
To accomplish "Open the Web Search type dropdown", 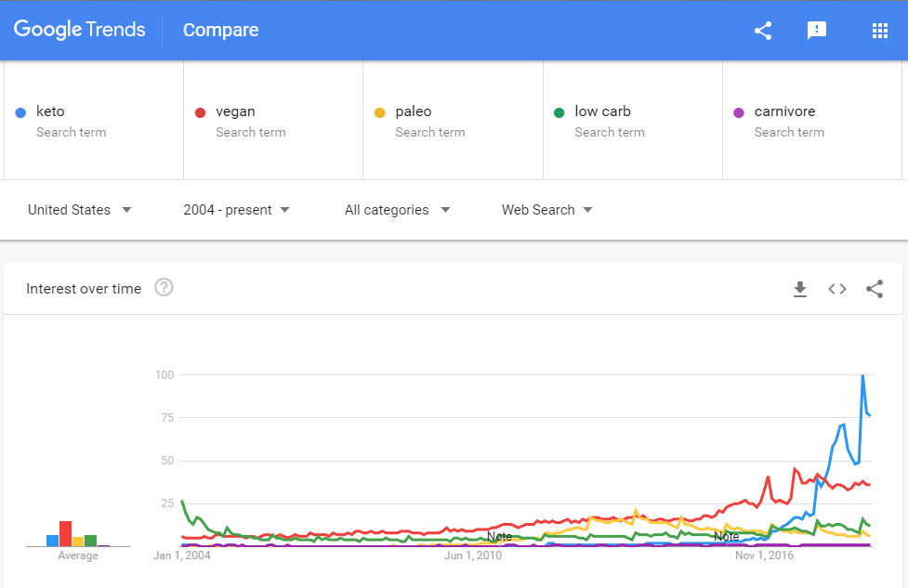I will coord(547,210).
